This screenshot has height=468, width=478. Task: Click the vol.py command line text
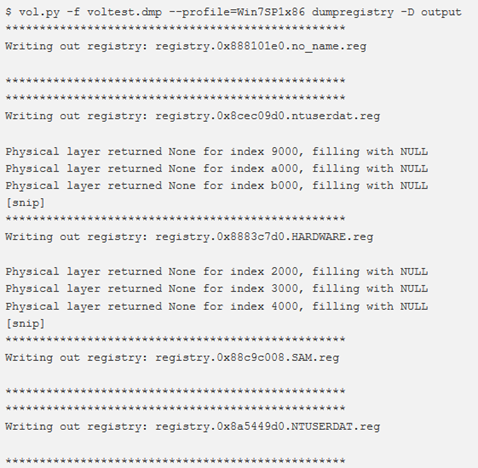tap(233, 12)
